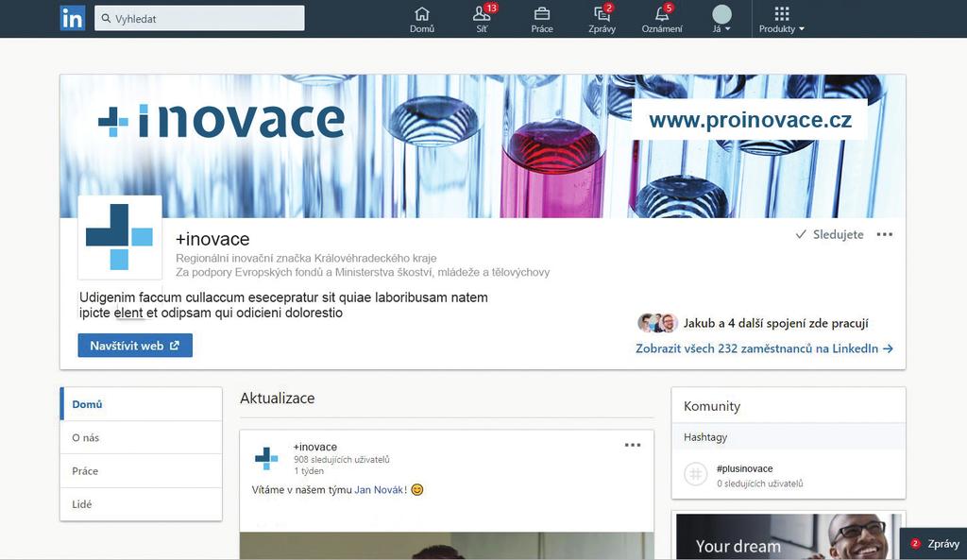Open Zobrazit všech 232 zaměstnanců link
The image size is (967, 560).
pyautogui.click(x=764, y=348)
